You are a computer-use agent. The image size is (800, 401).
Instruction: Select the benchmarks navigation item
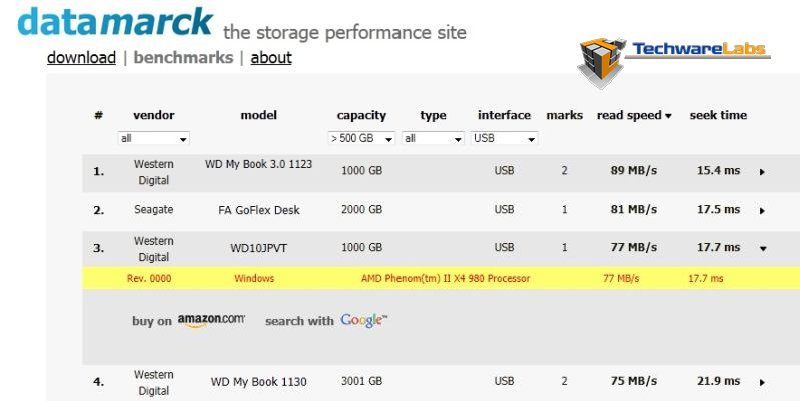tap(183, 58)
